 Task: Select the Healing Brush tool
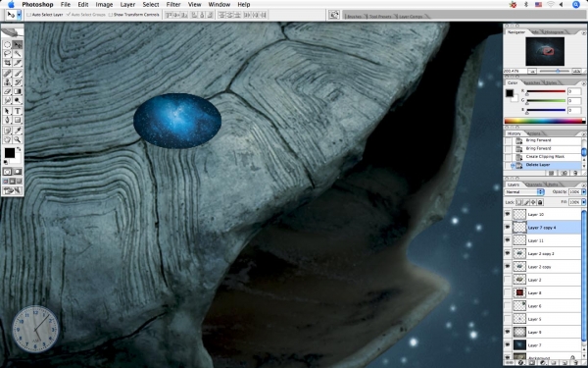click(x=7, y=74)
